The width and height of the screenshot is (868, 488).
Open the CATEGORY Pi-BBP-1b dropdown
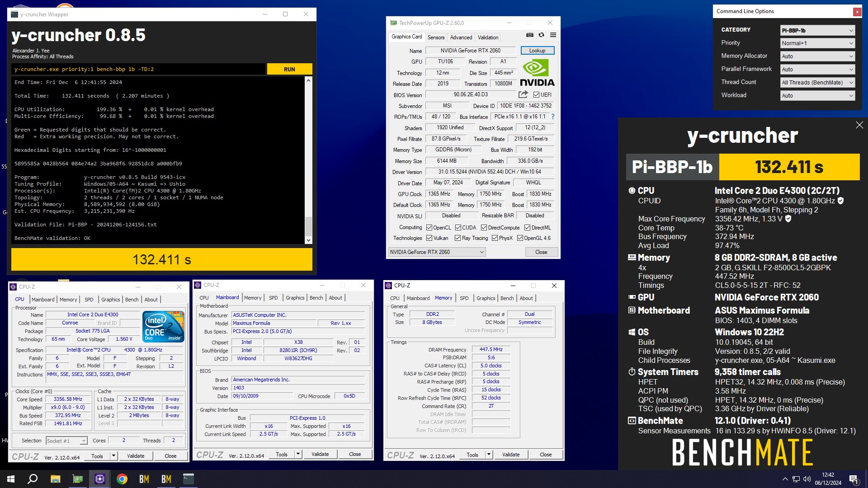[817, 30]
